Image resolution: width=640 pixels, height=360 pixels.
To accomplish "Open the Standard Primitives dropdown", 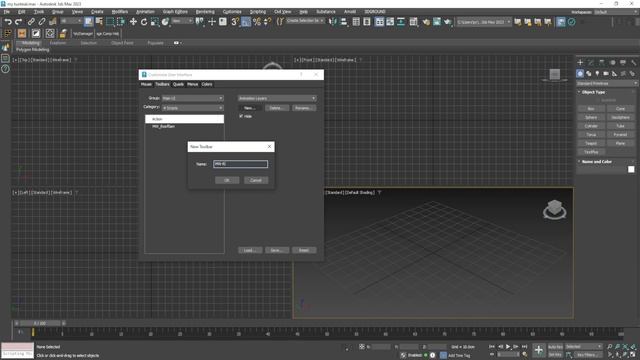I will (607, 83).
